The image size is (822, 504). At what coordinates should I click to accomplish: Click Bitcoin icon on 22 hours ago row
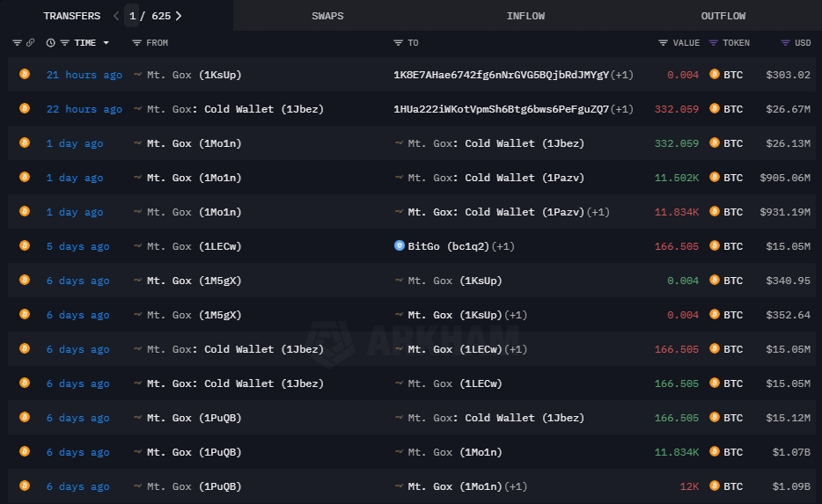tap(25, 108)
